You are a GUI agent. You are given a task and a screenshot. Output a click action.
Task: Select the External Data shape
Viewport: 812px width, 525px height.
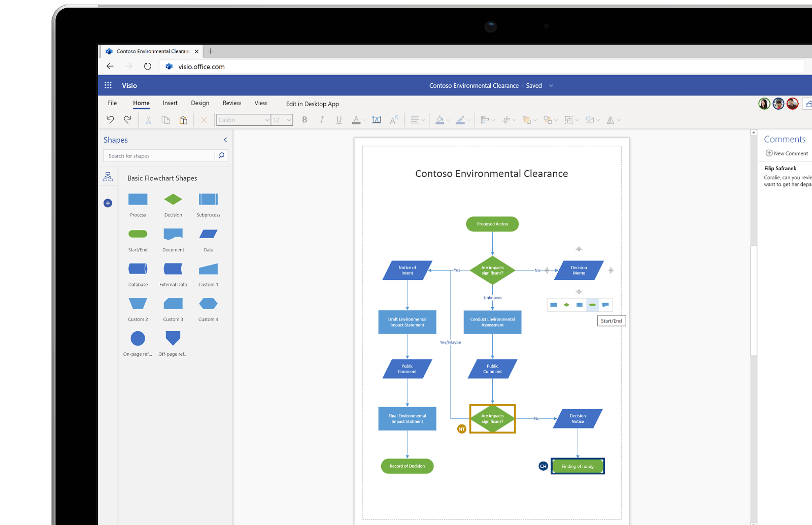(x=173, y=269)
